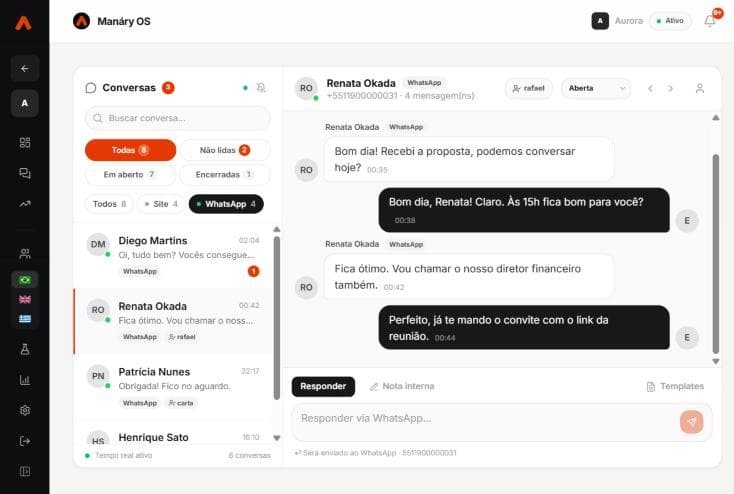Click the workspace A tile in sidebar

pyautogui.click(x=25, y=103)
